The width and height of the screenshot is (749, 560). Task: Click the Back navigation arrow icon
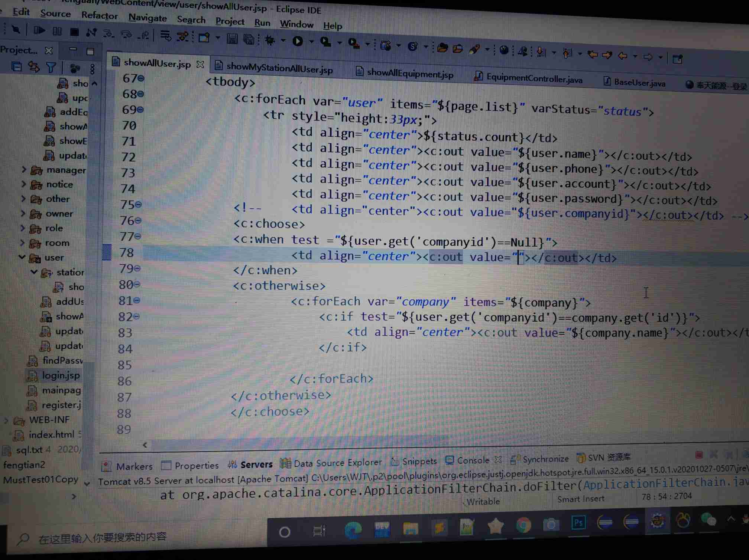pyautogui.click(x=623, y=56)
